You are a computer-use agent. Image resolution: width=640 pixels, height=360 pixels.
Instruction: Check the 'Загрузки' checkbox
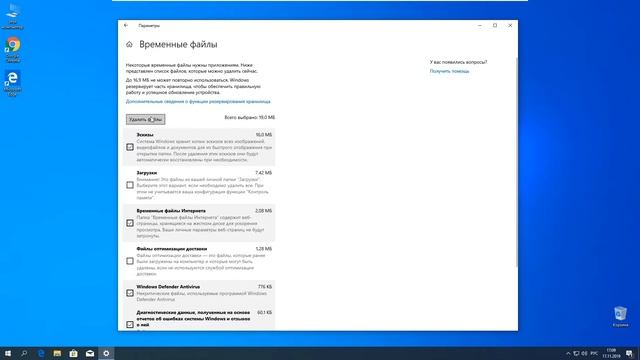pyautogui.click(x=130, y=185)
